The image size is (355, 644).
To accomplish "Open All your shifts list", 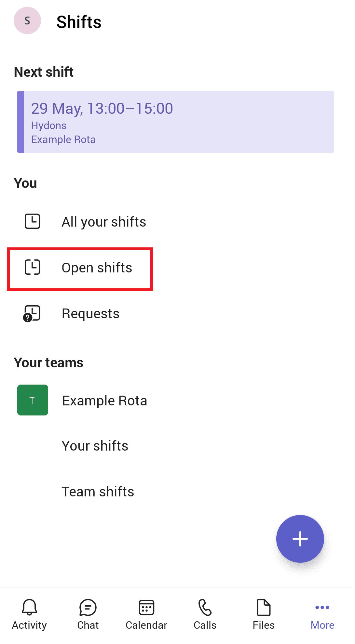I will click(104, 222).
